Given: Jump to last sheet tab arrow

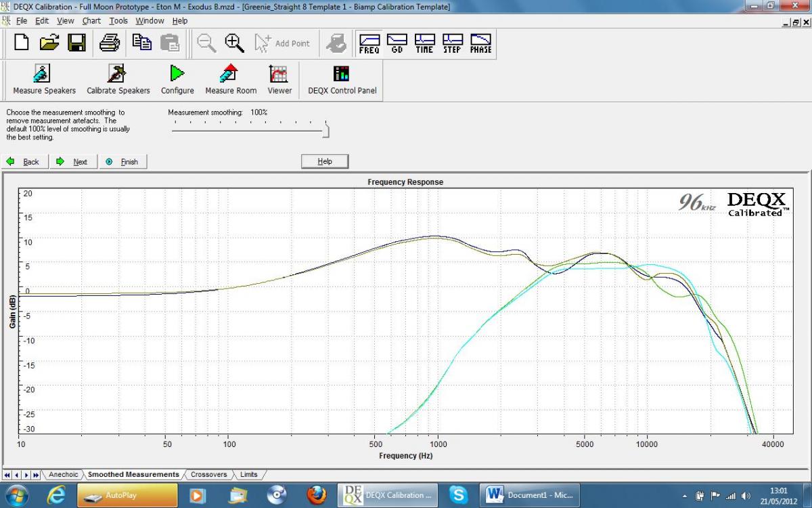Looking at the screenshot, I should 36,475.
